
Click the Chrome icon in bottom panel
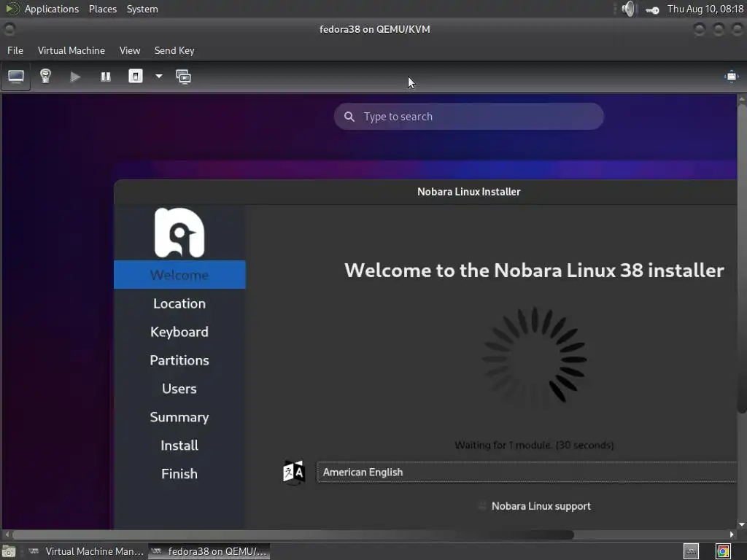coord(723,551)
